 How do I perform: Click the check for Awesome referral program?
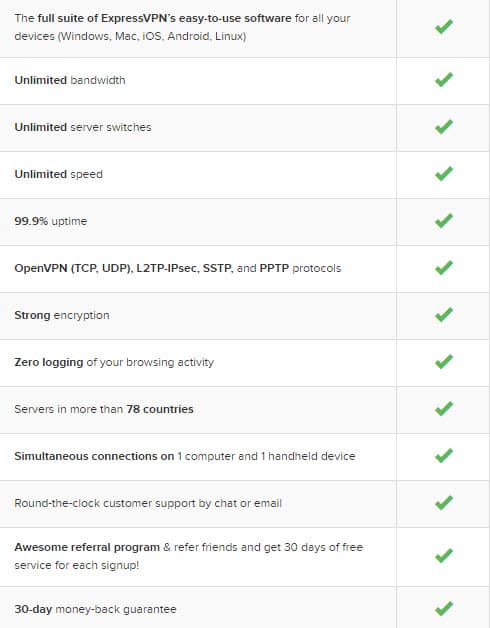point(444,556)
